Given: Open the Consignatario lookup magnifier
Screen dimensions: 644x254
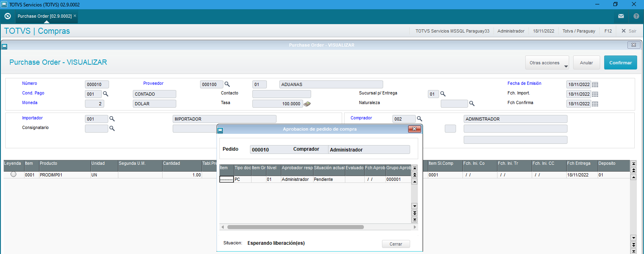Looking at the screenshot, I should tap(112, 129).
